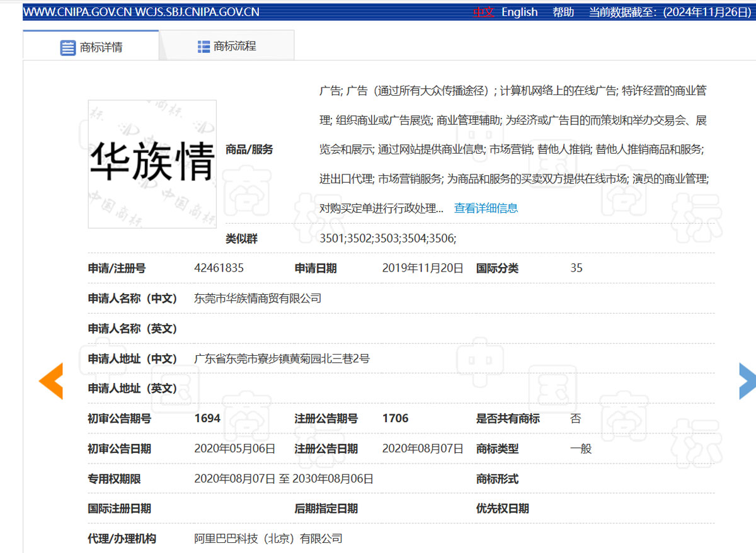Click the 华族情 trademark image

tap(152, 164)
